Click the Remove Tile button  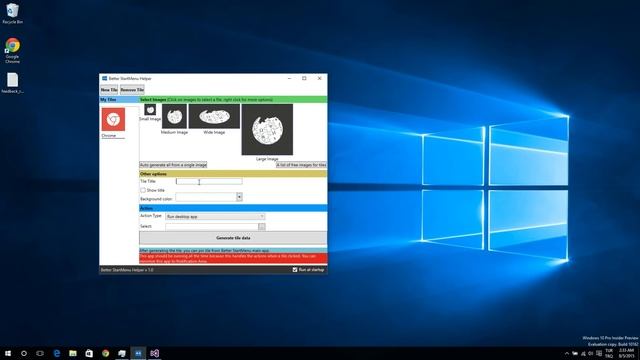[x=132, y=90]
